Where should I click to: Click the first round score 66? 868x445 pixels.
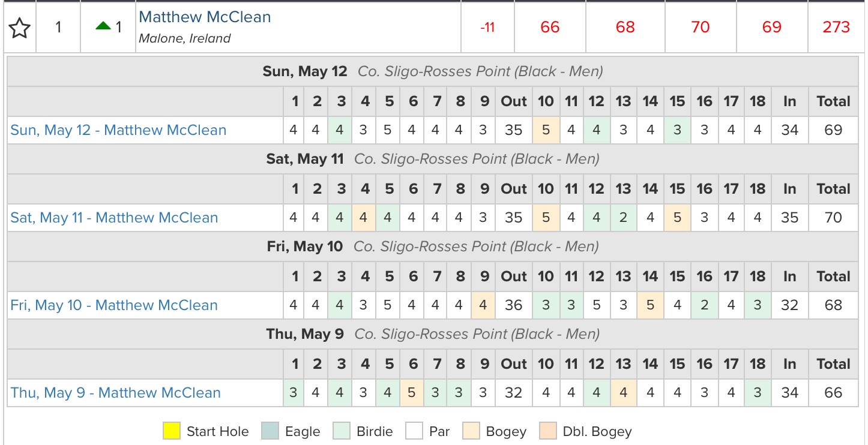pos(549,27)
